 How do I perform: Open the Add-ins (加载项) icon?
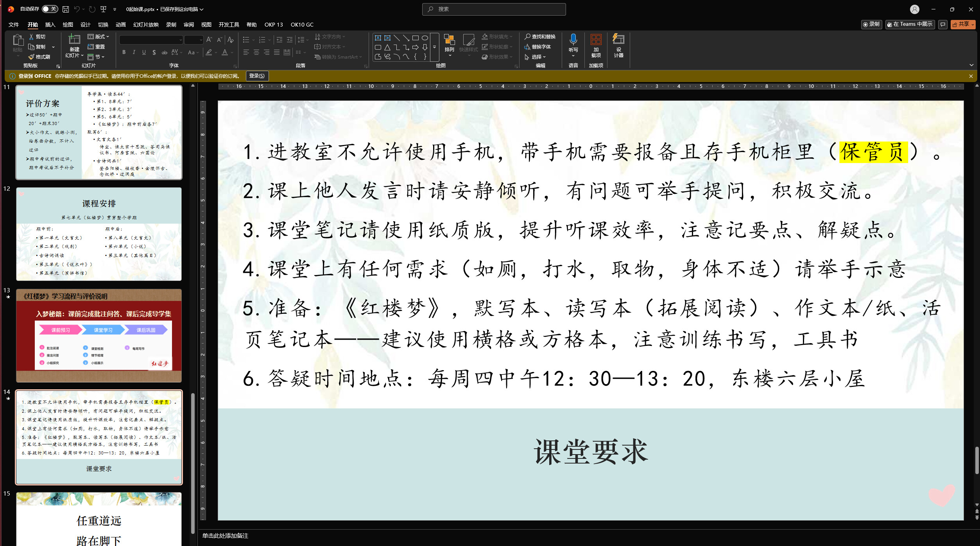(x=596, y=39)
